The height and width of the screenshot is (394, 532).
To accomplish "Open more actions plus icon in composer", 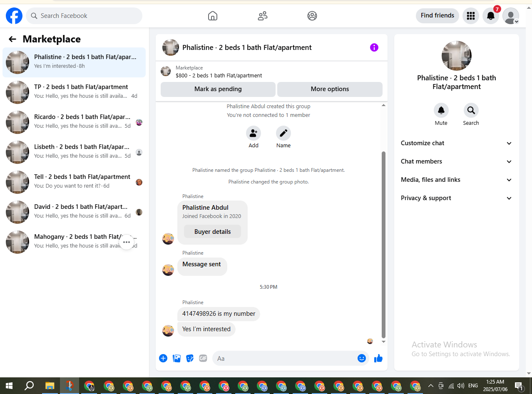I will (163, 358).
